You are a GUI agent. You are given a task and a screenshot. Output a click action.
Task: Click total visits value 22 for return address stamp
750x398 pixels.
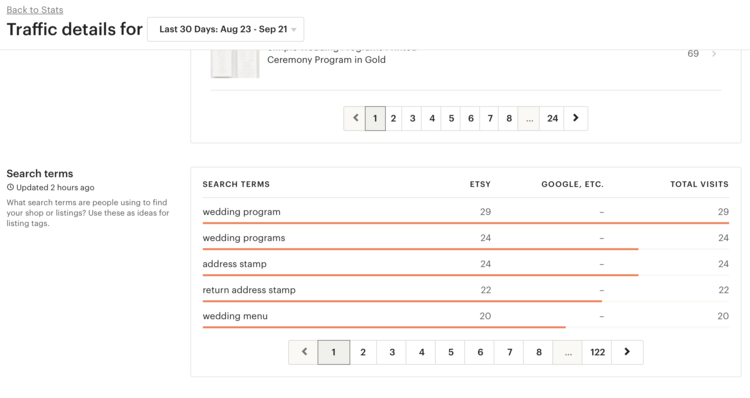[x=723, y=290]
